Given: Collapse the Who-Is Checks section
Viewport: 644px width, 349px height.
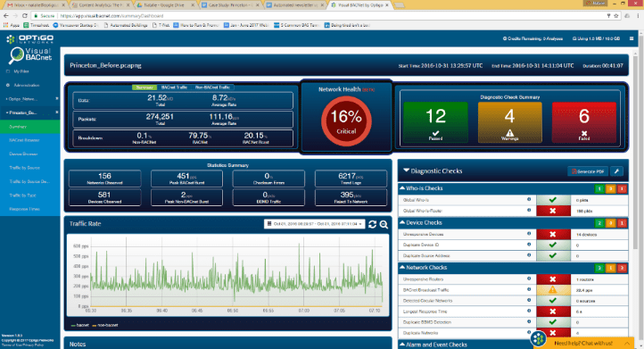Looking at the screenshot, I should [402, 187].
